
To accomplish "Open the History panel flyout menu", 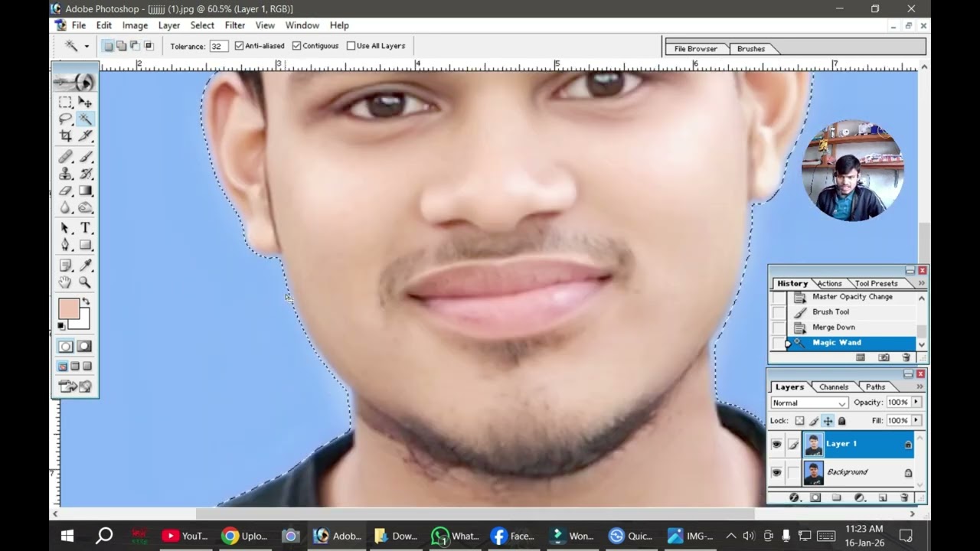I will tap(921, 283).
